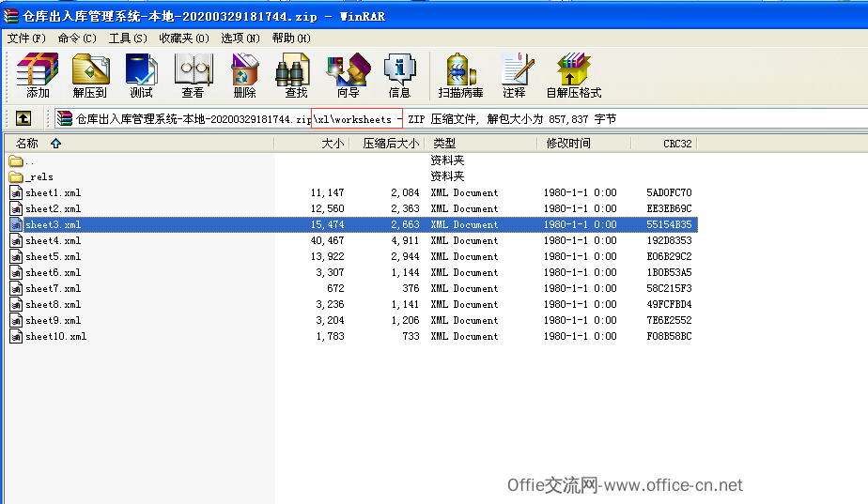Go up one folder with arrow button
The height and width of the screenshot is (504, 868).
click(23, 118)
